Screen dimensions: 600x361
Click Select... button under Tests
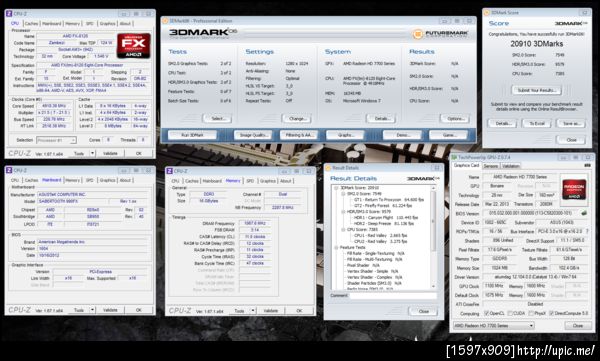point(217,119)
